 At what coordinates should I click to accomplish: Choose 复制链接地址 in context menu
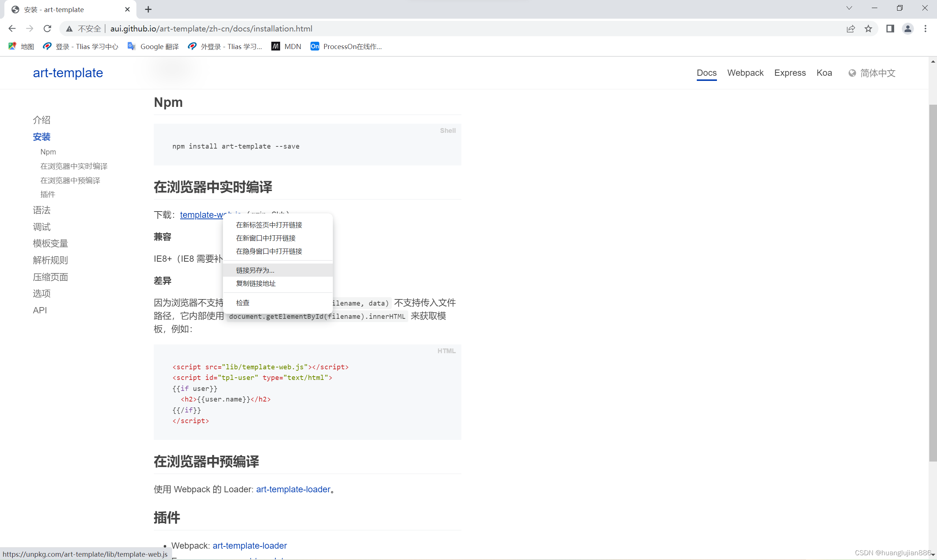(256, 283)
